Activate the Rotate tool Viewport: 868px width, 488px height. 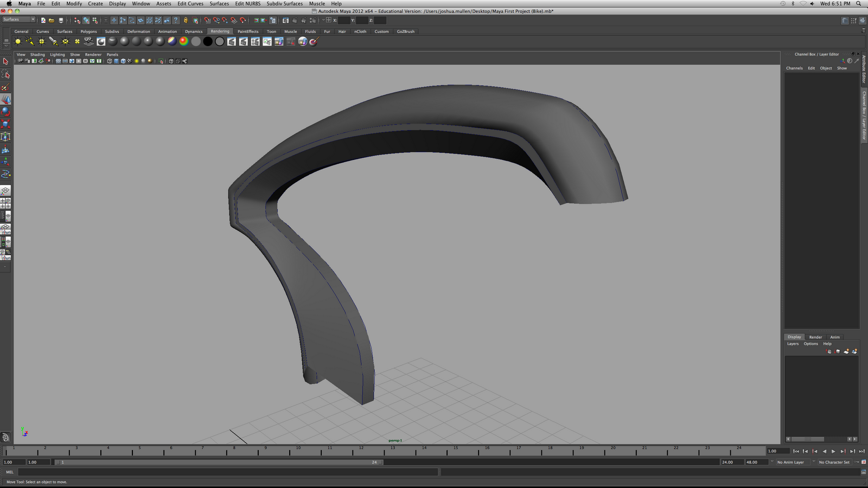pyautogui.click(x=6, y=112)
